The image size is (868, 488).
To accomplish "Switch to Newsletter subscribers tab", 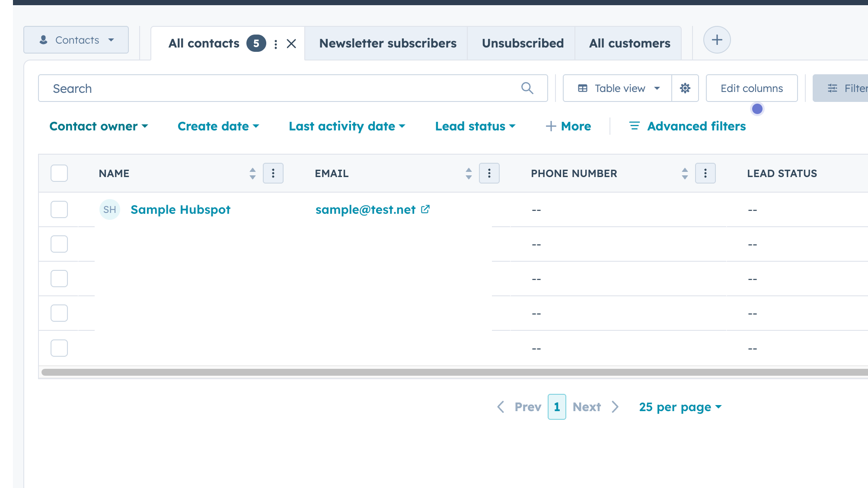I will pyautogui.click(x=388, y=43).
